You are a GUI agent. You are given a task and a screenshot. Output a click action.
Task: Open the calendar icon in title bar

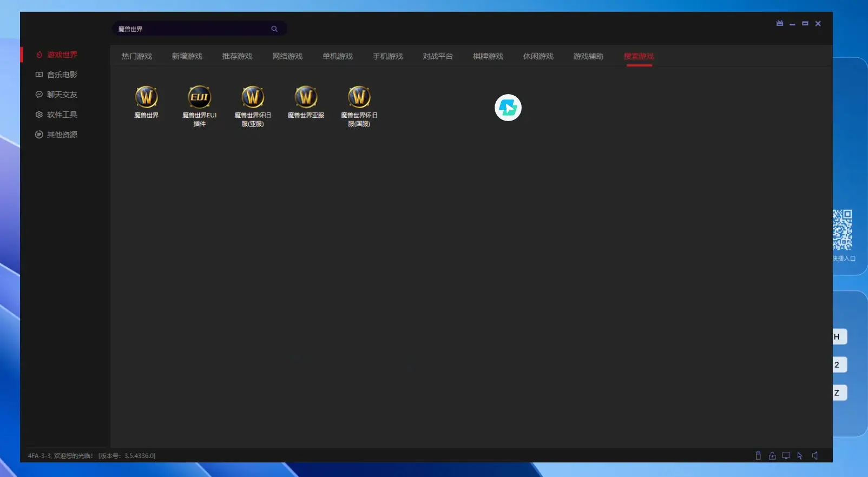pos(779,24)
